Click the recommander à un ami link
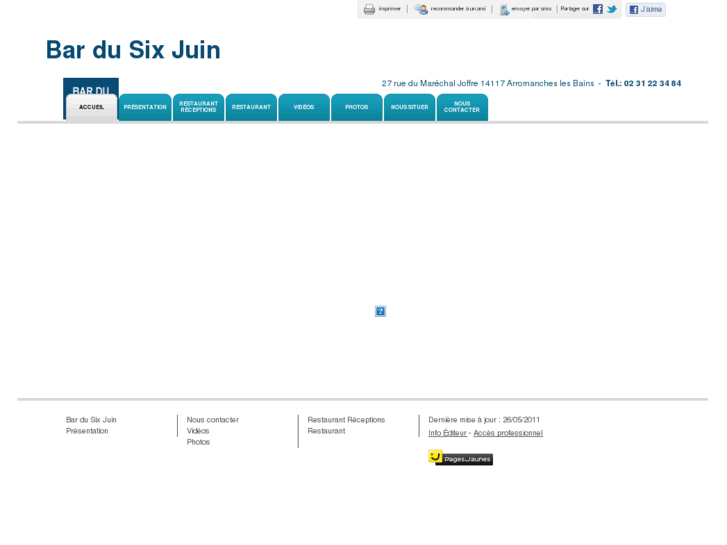 click(x=458, y=9)
